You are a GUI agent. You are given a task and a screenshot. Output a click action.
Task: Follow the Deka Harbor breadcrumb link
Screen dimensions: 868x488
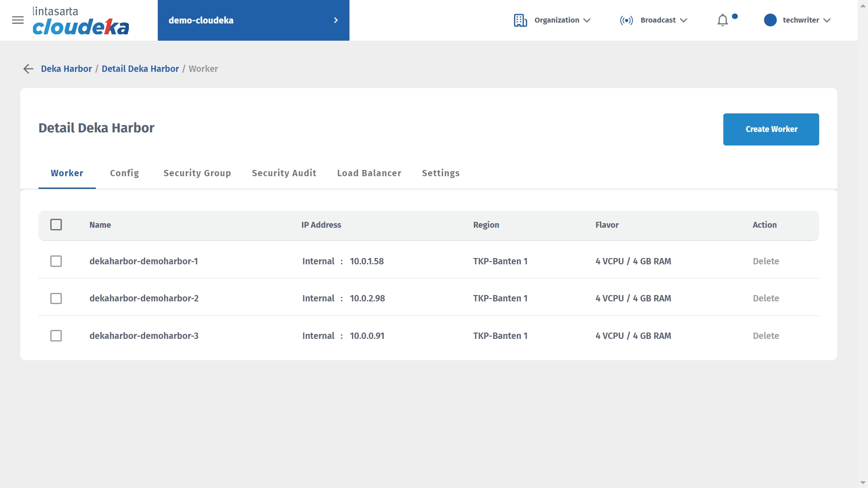66,69
